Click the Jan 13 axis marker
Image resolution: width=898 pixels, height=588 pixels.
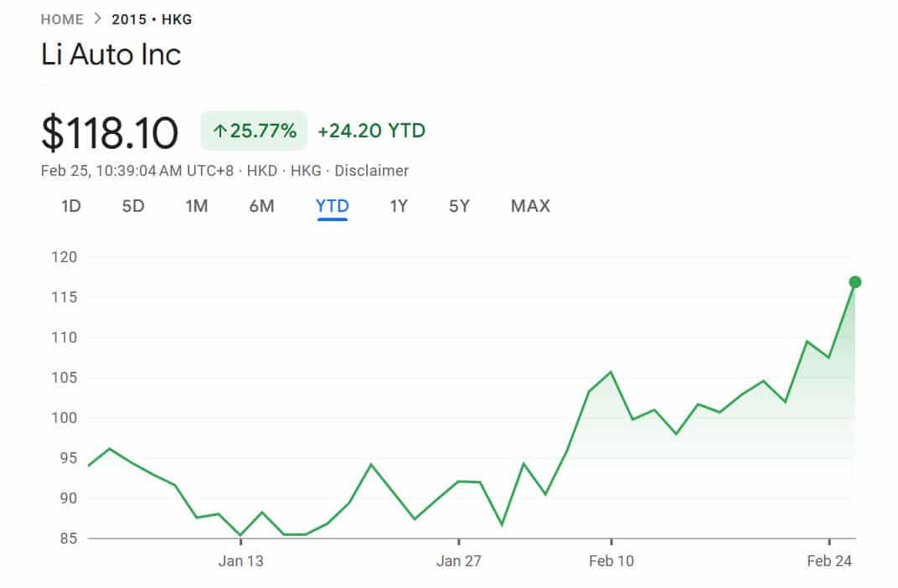pos(241,561)
